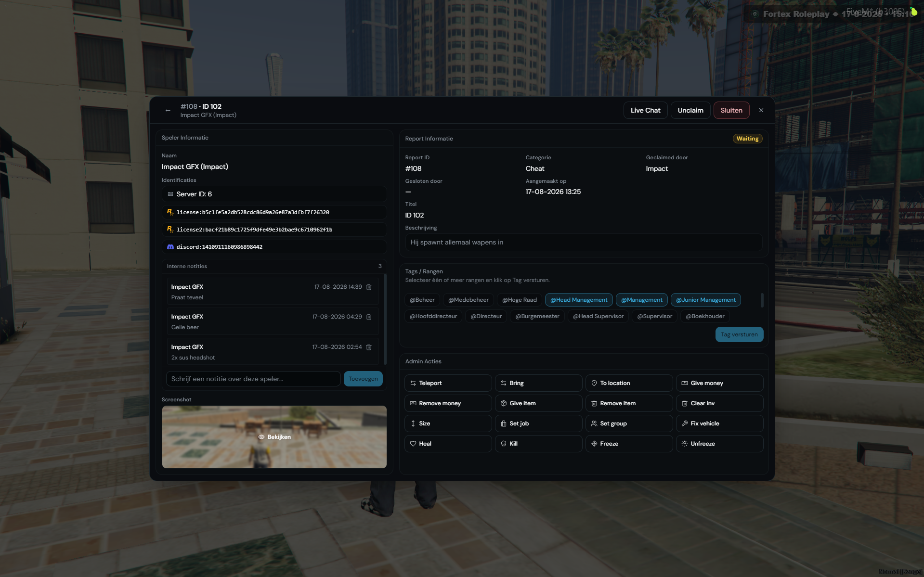924x577 pixels.
Task: Click the Bring admin action
Action: 538,383
